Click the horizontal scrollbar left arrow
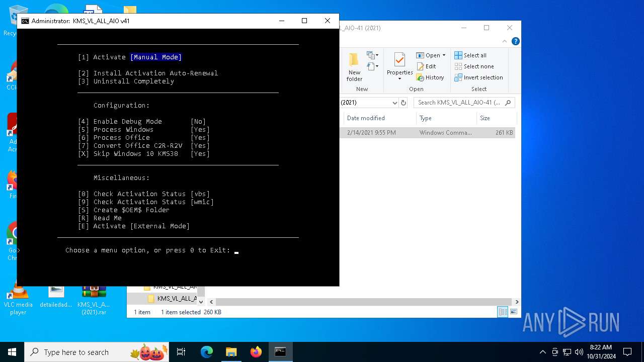This screenshot has height=362, width=644. [211, 302]
